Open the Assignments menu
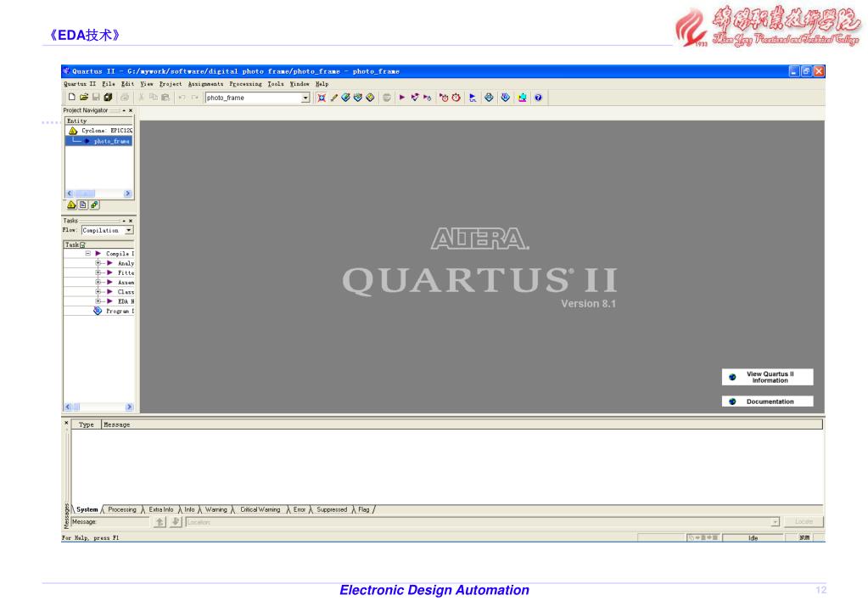Viewport: 868px width, 601px height. coord(205,84)
